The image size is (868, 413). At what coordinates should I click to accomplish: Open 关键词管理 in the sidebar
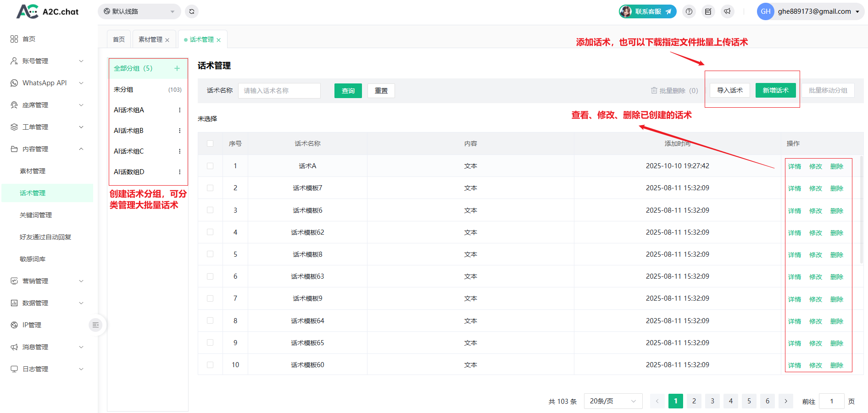36,215
